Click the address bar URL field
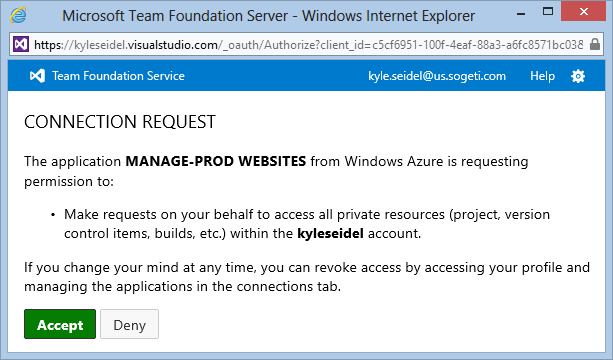 (309, 45)
